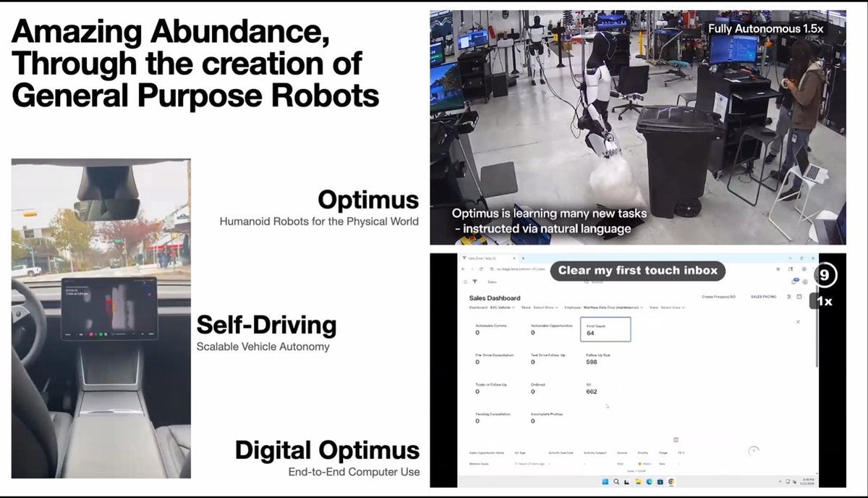
Task: Click the Optimus robot video thumbnail
Action: click(x=638, y=127)
